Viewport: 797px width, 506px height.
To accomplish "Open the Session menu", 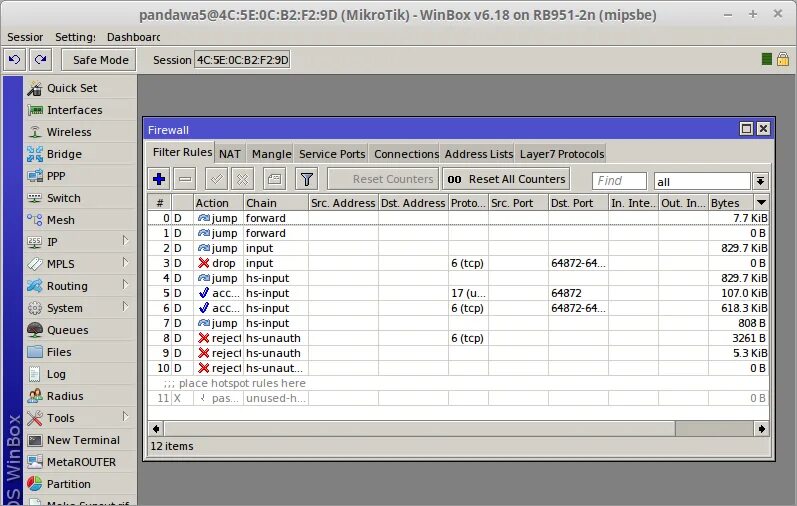I will click(25, 37).
